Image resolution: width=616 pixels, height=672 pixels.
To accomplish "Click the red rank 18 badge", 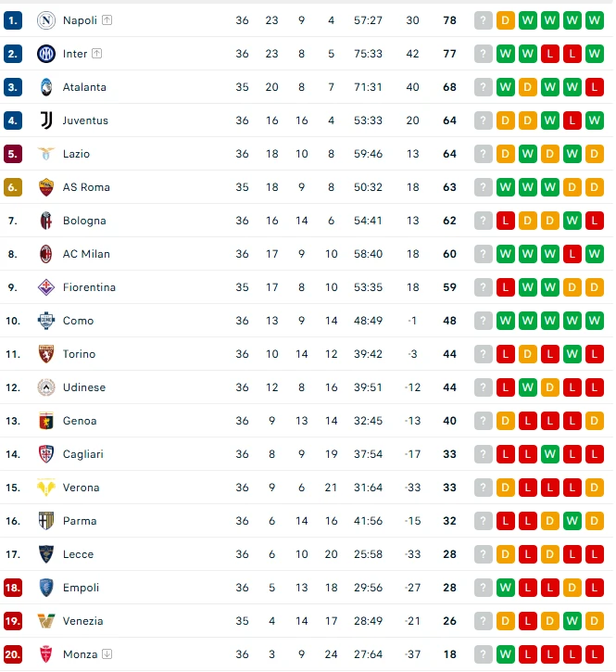I will 13,588.
